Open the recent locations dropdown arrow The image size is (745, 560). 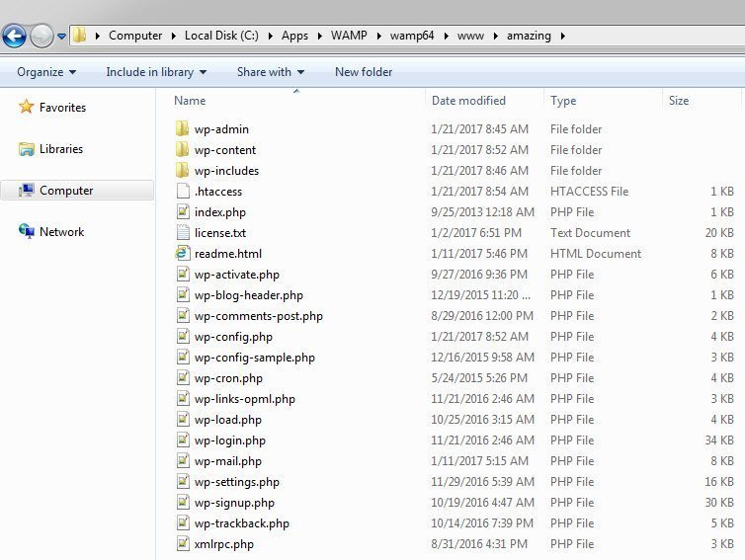tap(62, 37)
